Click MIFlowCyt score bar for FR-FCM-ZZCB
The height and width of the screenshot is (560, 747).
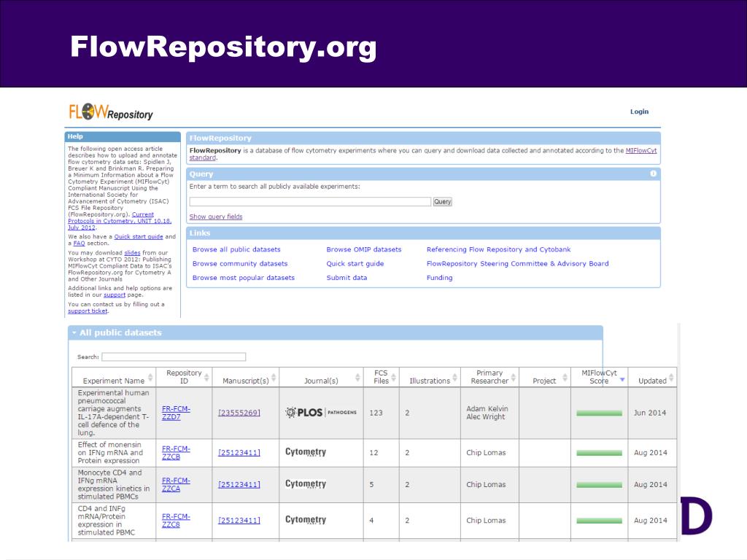pos(599,453)
